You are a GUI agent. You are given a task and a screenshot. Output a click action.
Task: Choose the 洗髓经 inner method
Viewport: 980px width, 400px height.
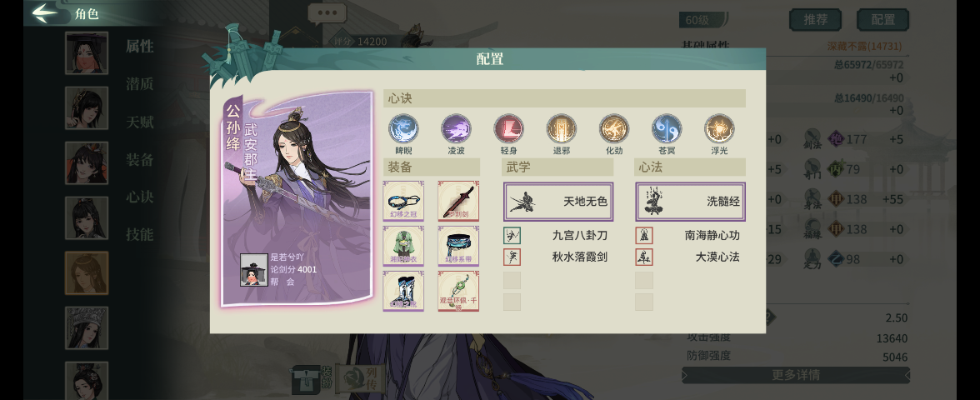[x=690, y=202]
